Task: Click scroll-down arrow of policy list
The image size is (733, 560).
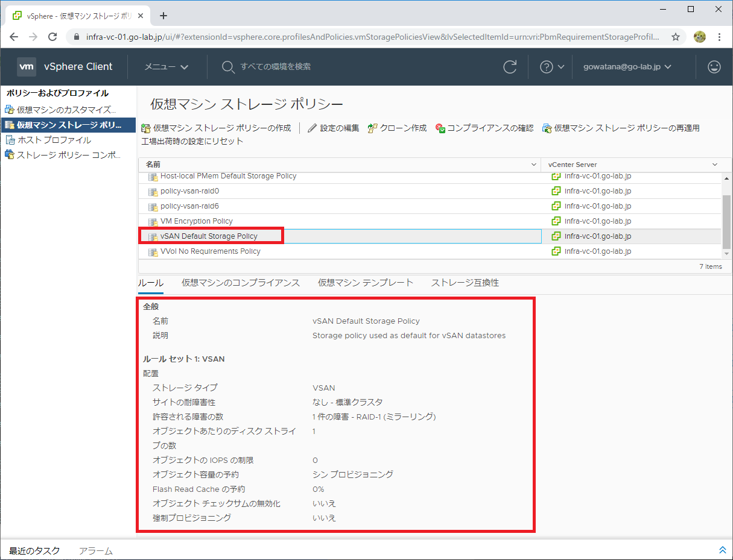Action: pyautogui.click(x=726, y=254)
